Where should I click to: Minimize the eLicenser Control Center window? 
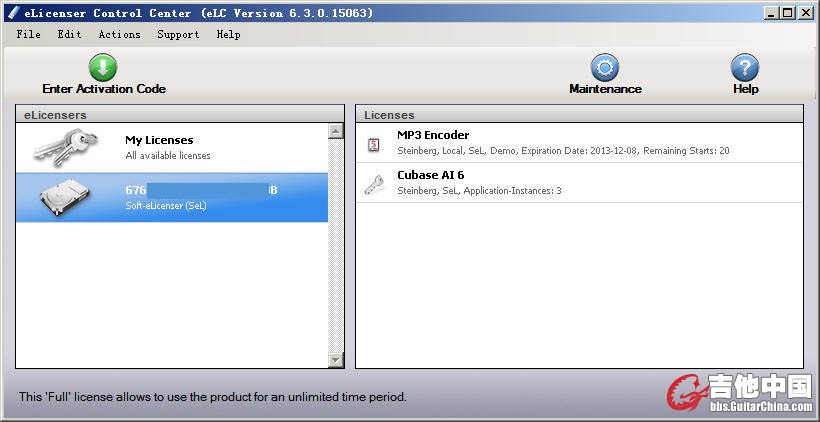coord(771,14)
